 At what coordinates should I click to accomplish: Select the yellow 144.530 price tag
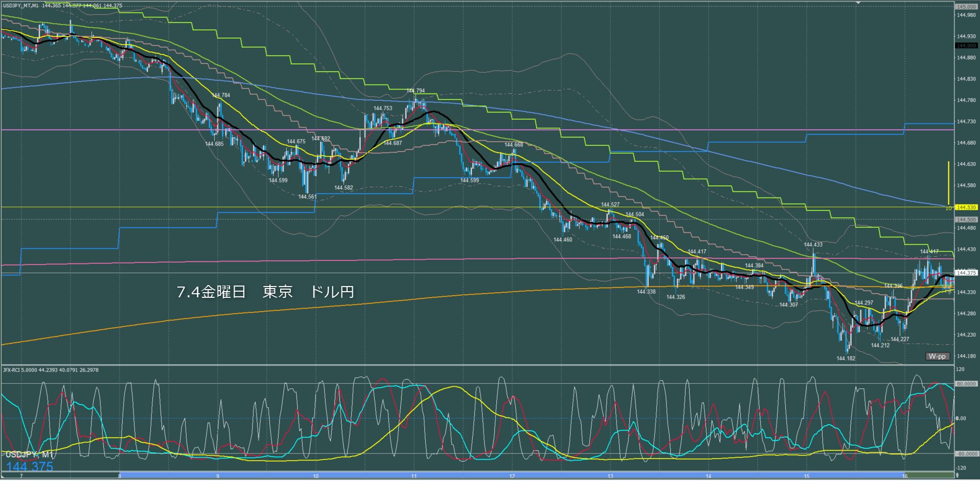coord(966,207)
